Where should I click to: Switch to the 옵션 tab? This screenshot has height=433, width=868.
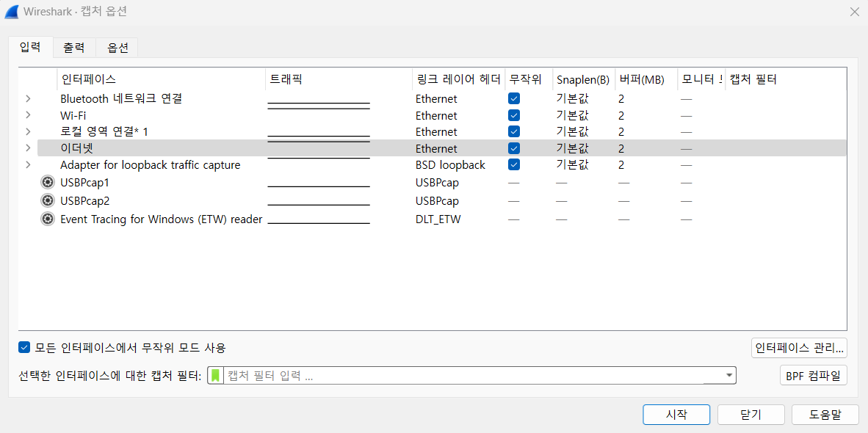[x=117, y=48]
